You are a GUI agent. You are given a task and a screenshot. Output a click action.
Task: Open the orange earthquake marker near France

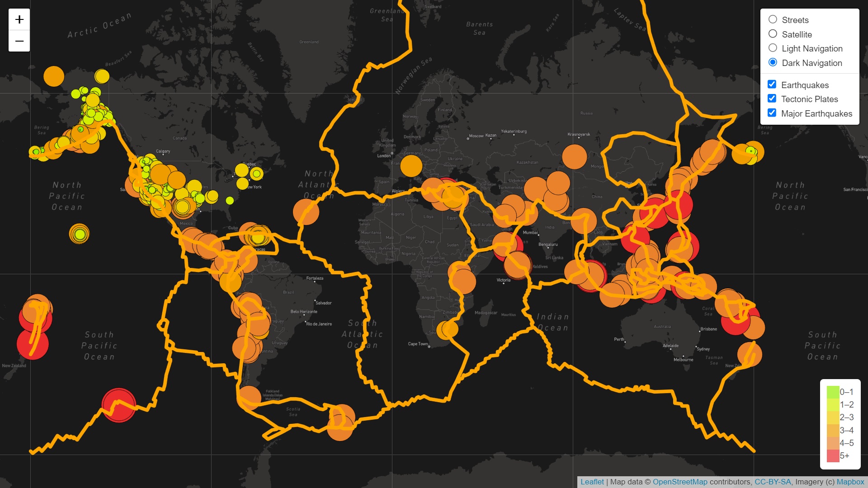point(411,166)
